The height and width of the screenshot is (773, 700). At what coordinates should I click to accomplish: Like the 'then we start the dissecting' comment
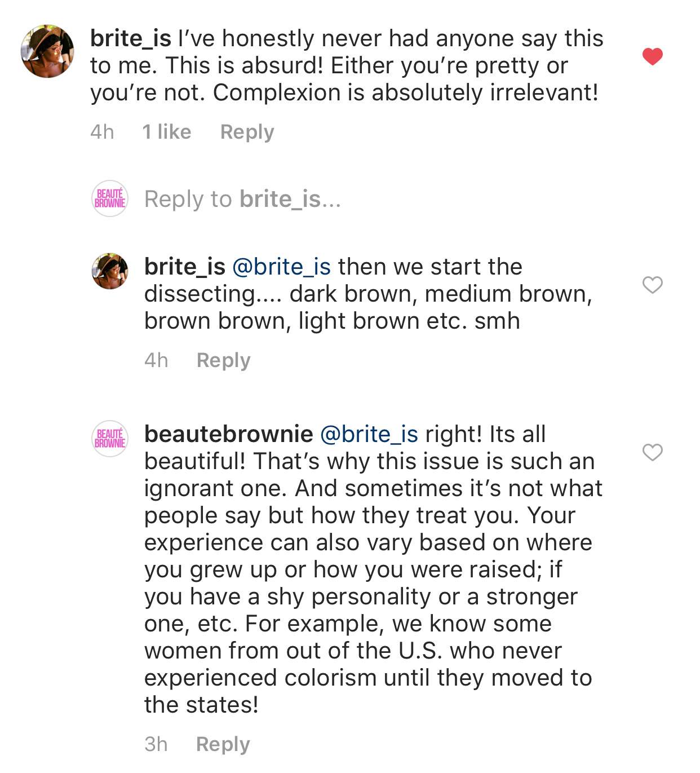tap(652, 285)
